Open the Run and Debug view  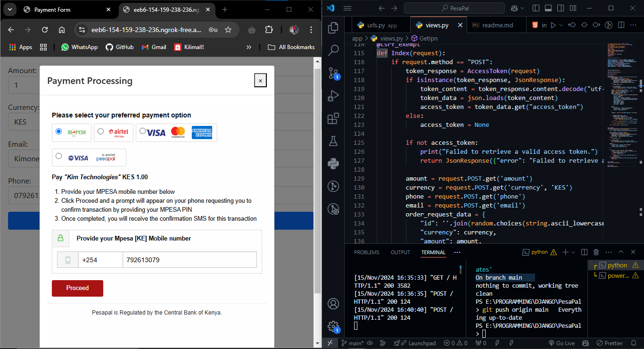(333, 95)
